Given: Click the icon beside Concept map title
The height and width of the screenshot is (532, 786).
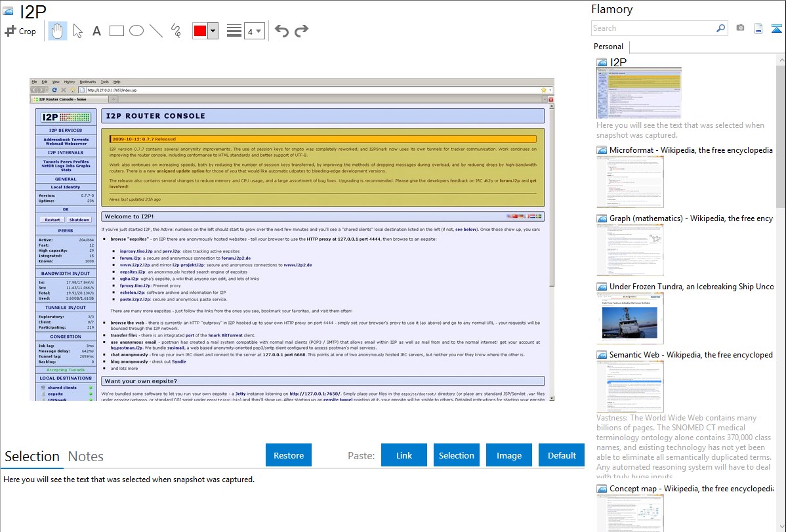Looking at the screenshot, I should coord(602,488).
